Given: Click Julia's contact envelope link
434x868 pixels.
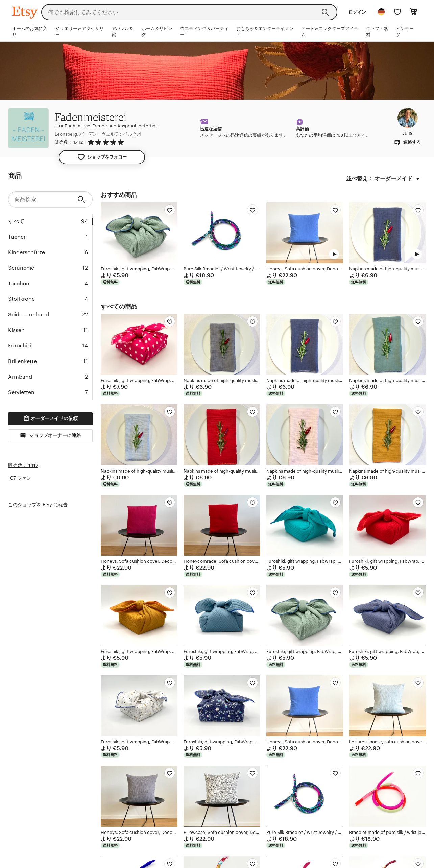Looking at the screenshot, I should [x=408, y=142].
